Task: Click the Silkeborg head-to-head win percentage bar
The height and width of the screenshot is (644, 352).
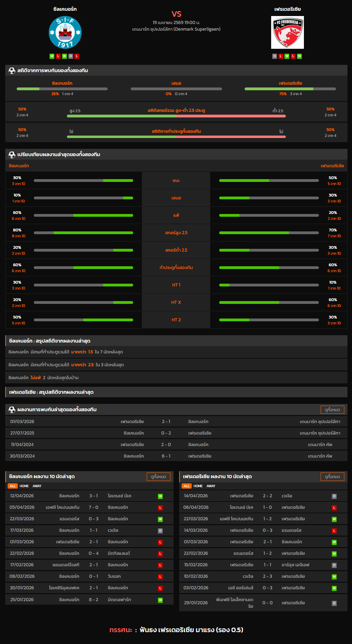Action: (62, 89)
